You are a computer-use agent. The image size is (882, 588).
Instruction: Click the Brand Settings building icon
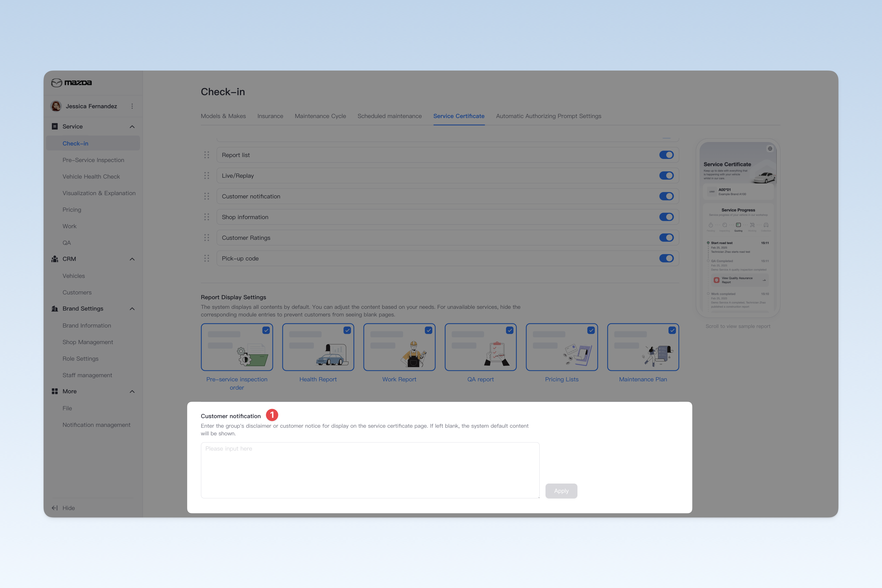point(55,309)
